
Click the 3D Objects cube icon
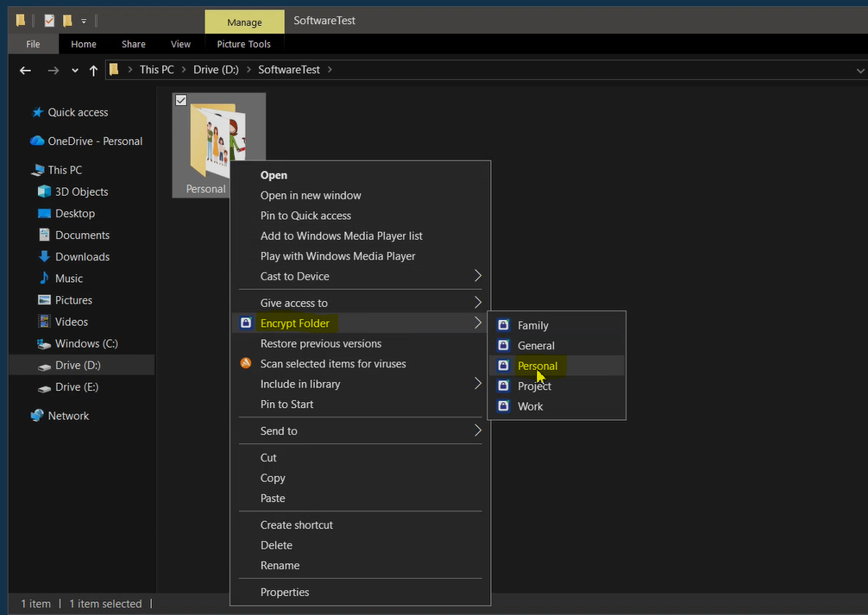click(x=45, y=191)
